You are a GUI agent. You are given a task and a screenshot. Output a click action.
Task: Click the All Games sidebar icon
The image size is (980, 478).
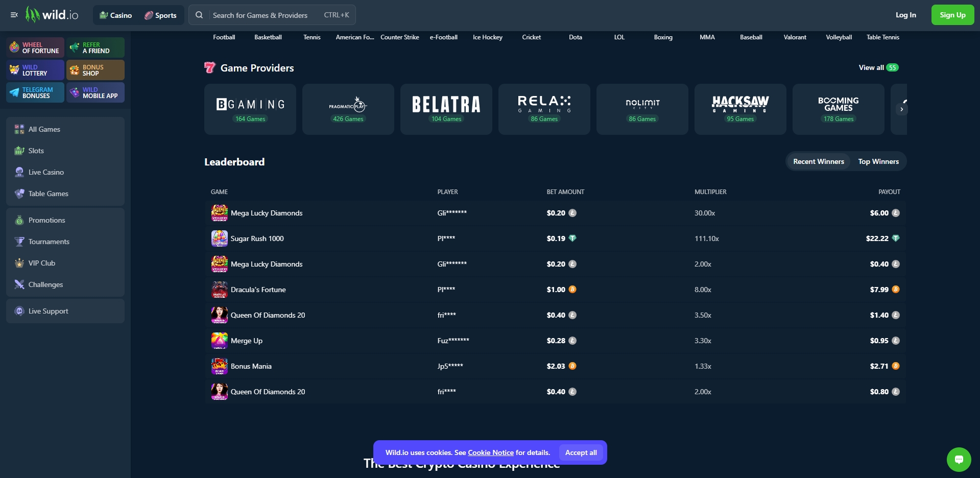[x=19, y=129]
